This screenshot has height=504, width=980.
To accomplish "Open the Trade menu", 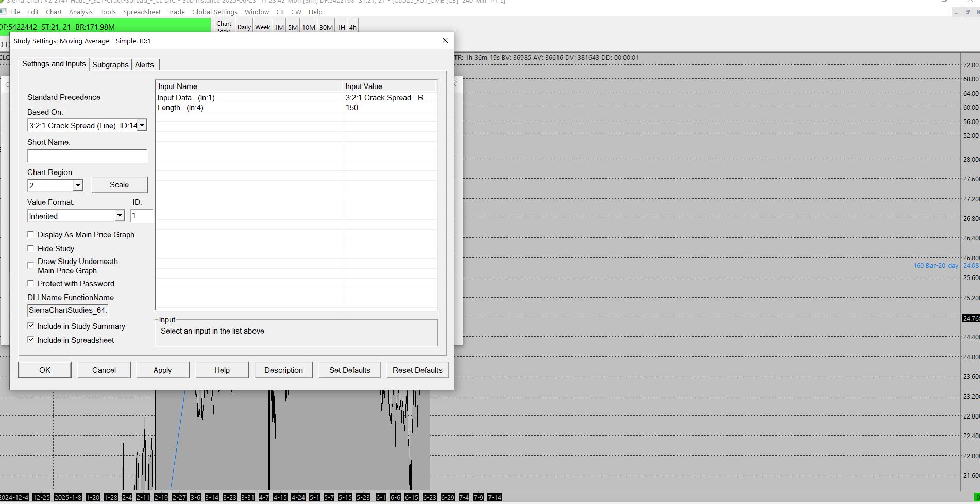I will click(x=176, y=12).
